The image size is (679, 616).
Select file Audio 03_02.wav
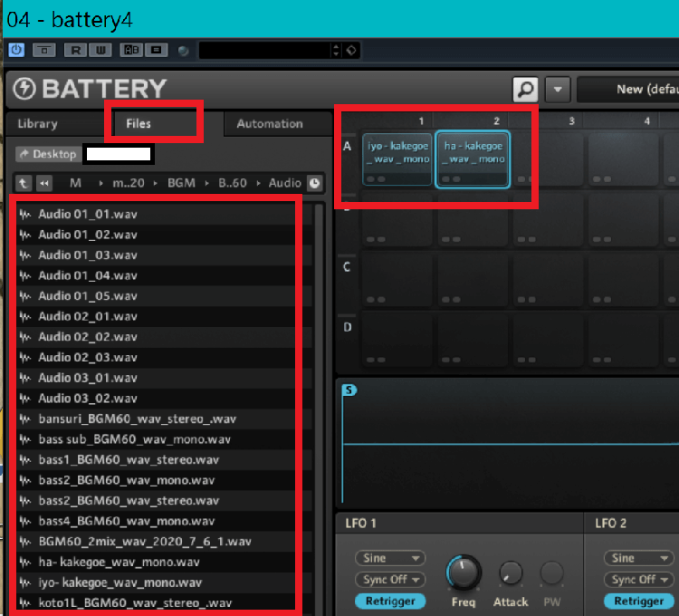165,398
